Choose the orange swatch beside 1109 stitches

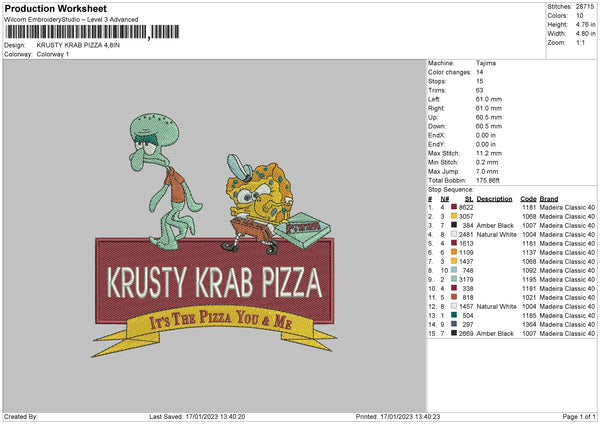(x=454, y=252)
